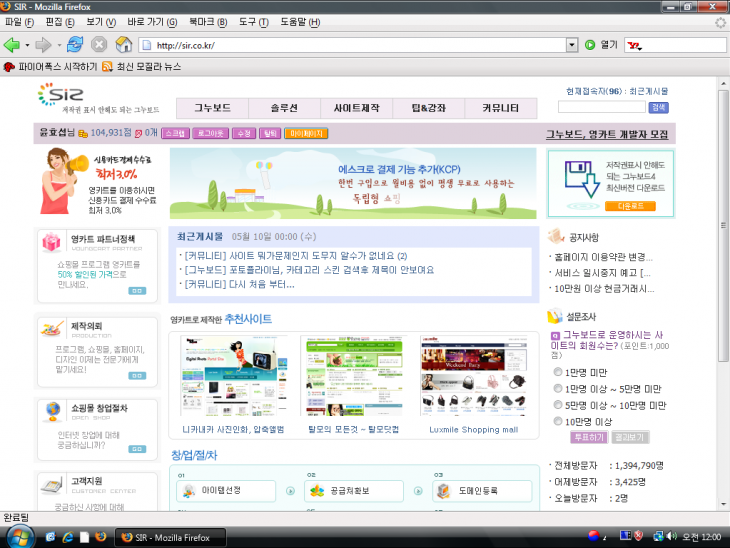The height and width of the screenshot is (548, 730).
Task: Open the 도구 menu
Action: [x=254, y=22]
